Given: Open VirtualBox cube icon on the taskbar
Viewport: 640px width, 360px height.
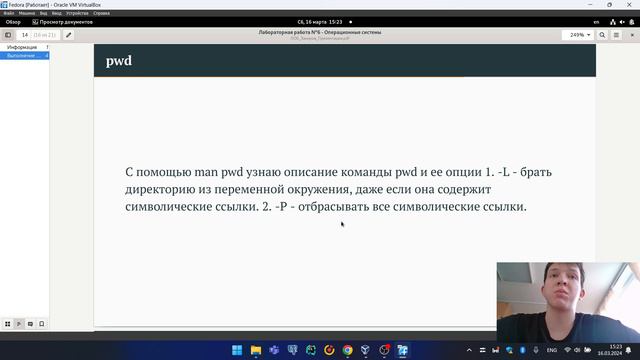Looking at the screenshot, I should tap(365, 350).
